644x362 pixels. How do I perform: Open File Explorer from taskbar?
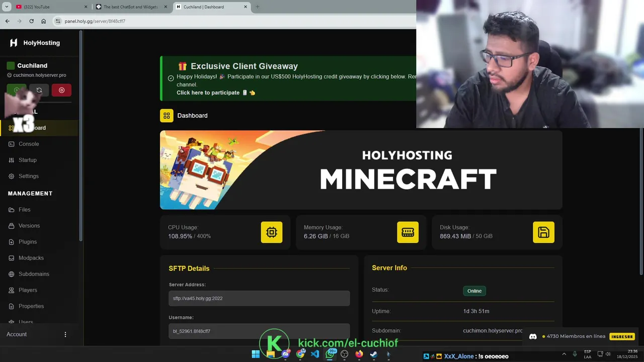click(271, 354)
